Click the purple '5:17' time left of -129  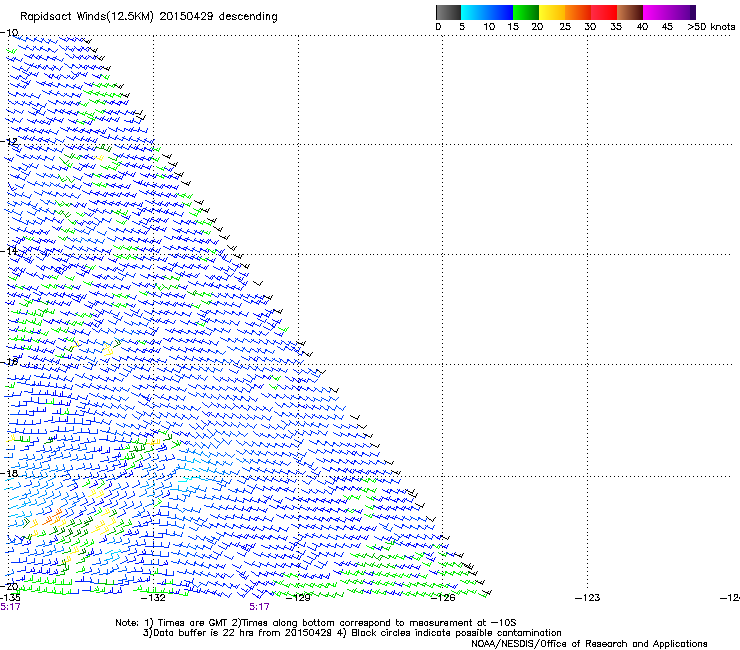pyautogui.click(x=259, y=607)
